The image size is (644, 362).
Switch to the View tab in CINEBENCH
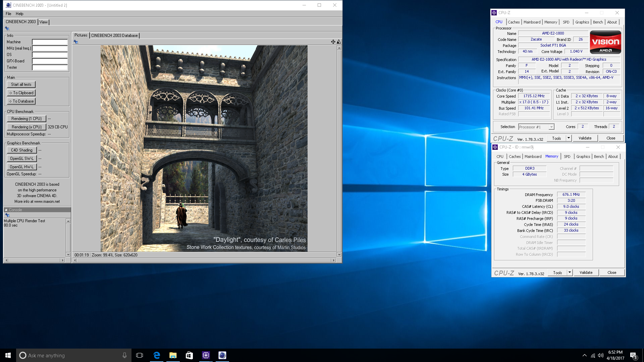(44, 22)
